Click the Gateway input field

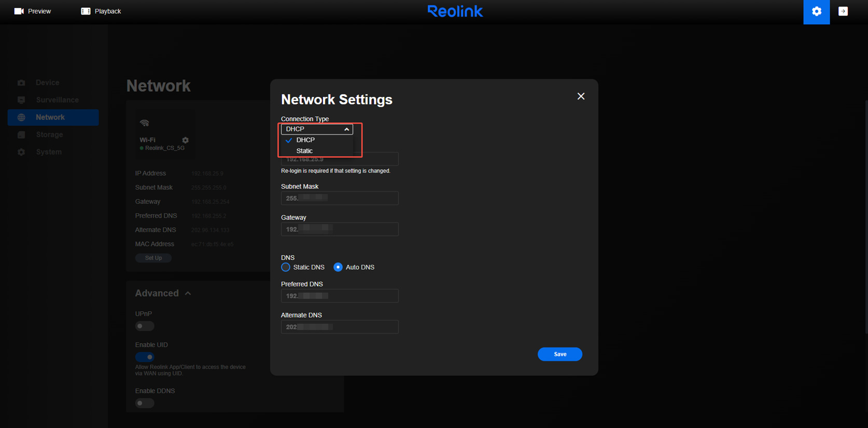(x=340, y=229)
